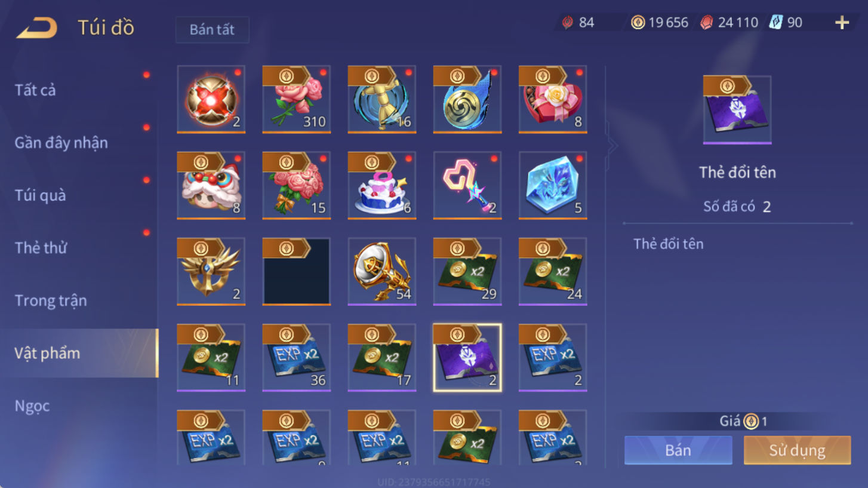Select the EXP x2 card with 36
The height and width of the screenshot is (488, 868).
pyautogui.click(x=296, y=357)
